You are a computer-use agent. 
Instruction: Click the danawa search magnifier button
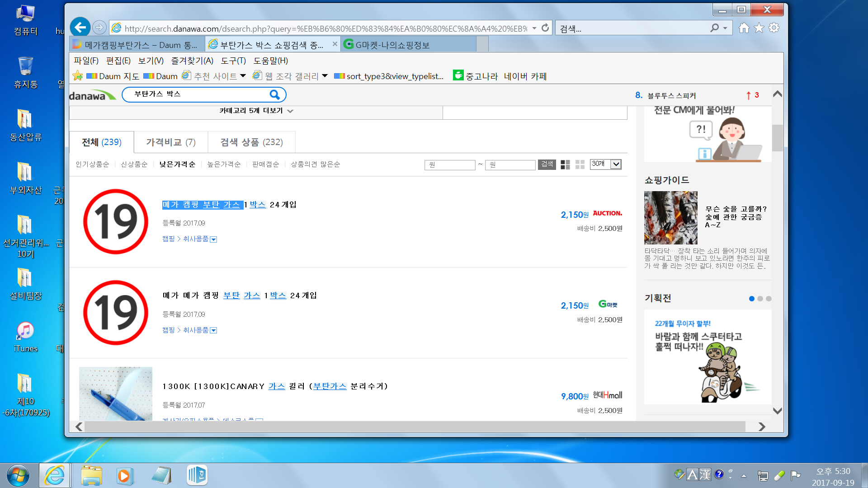tap(274, 94)
